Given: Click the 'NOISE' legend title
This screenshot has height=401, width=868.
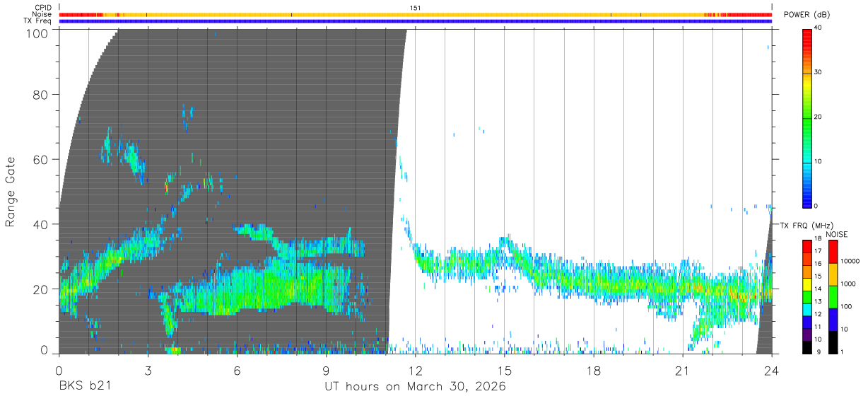Looking at the screenshot, I should [x=838, y=233].
